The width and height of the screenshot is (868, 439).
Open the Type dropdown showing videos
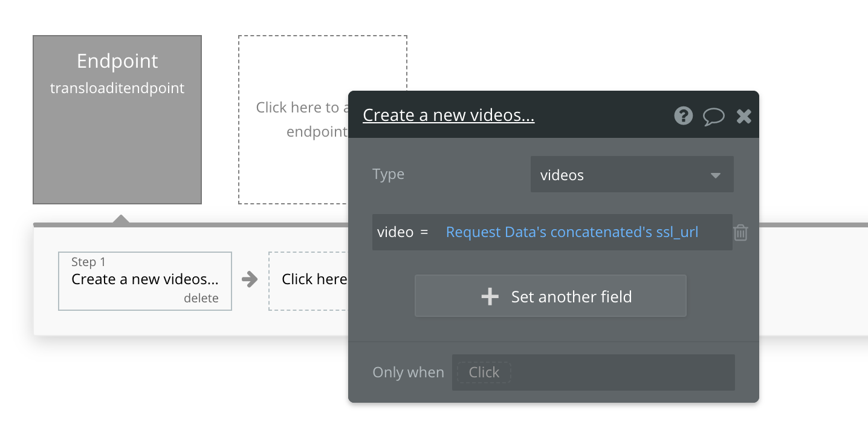coord(632,175)
